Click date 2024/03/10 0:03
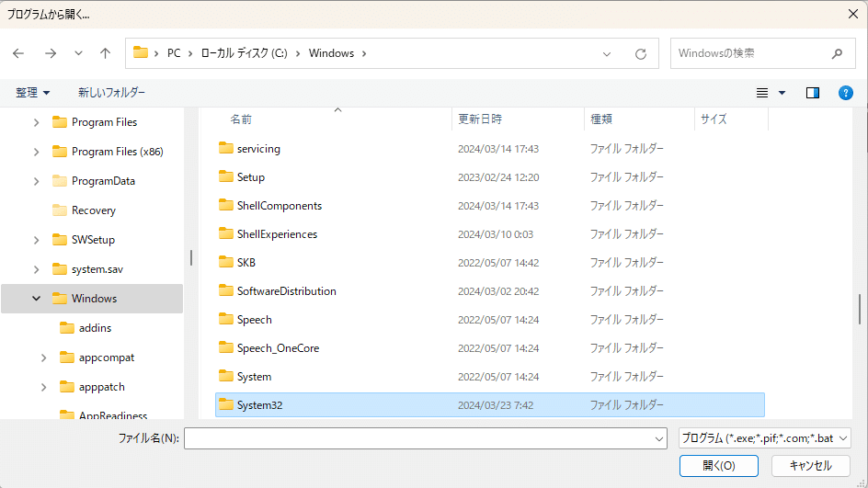This screenshot has height=488, width=868. 496,234
